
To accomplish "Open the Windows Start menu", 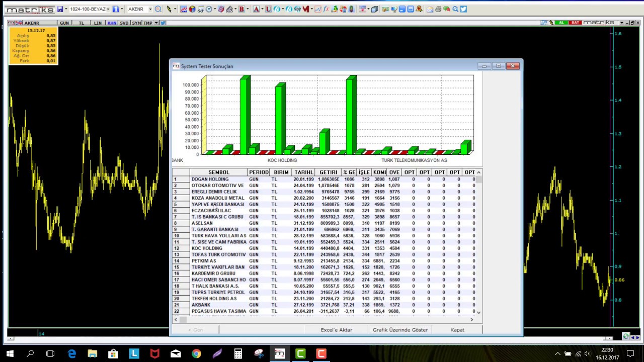I will (10, 353).
